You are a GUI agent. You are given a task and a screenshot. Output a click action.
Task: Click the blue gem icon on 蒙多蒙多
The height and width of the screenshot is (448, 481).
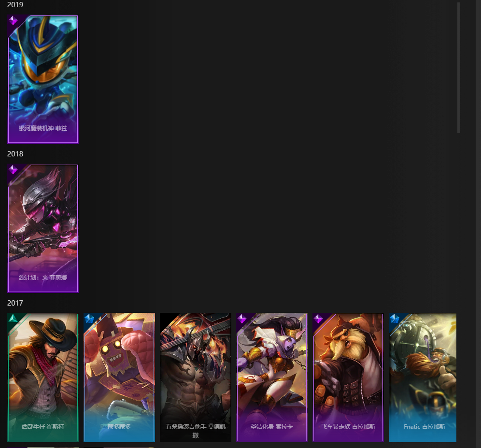89,319
